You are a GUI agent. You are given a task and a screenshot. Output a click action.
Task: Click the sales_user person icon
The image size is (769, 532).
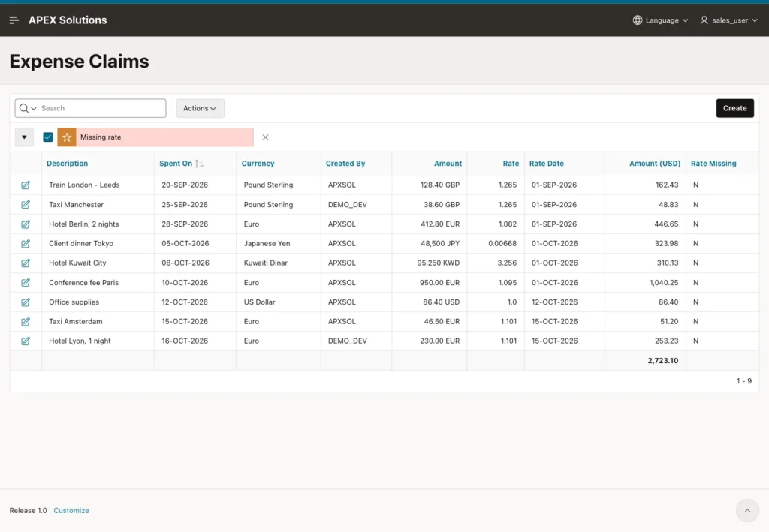coord(704,20)
